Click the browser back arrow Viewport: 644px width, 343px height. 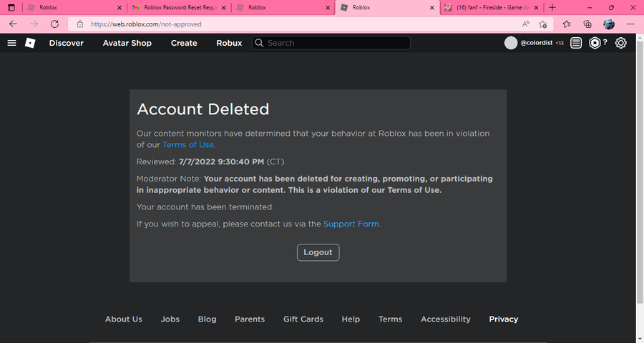click(13, 24)
